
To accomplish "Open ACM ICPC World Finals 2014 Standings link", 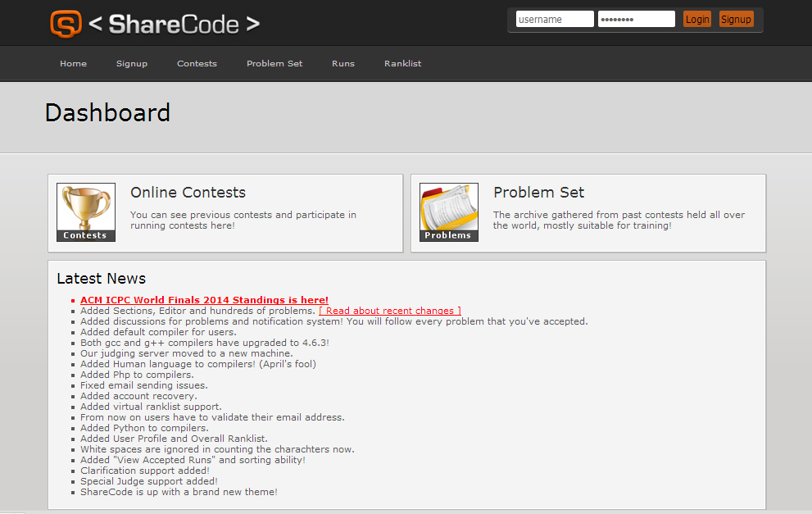I will tap(204, 300).
